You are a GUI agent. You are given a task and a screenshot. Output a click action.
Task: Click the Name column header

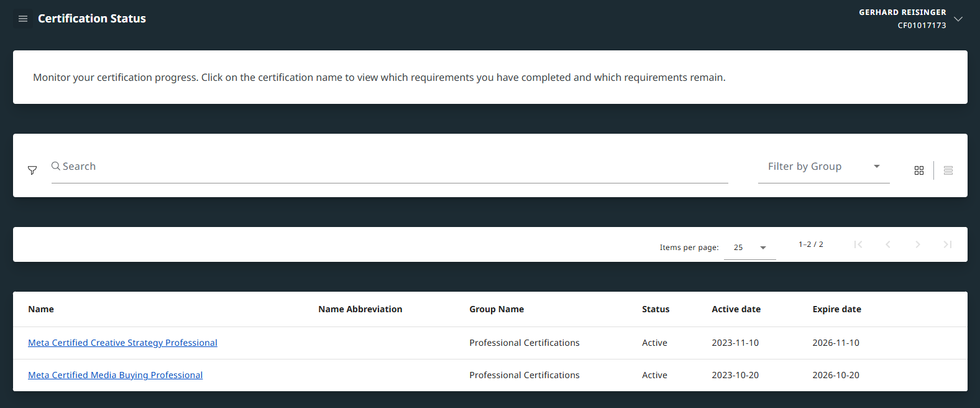[x=41, y=309]
